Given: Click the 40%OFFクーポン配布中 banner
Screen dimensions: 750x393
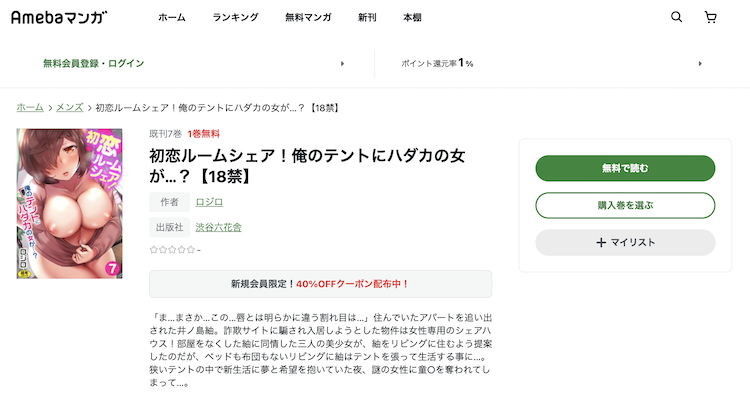Looking at the screenshot, I should [320, 284].
